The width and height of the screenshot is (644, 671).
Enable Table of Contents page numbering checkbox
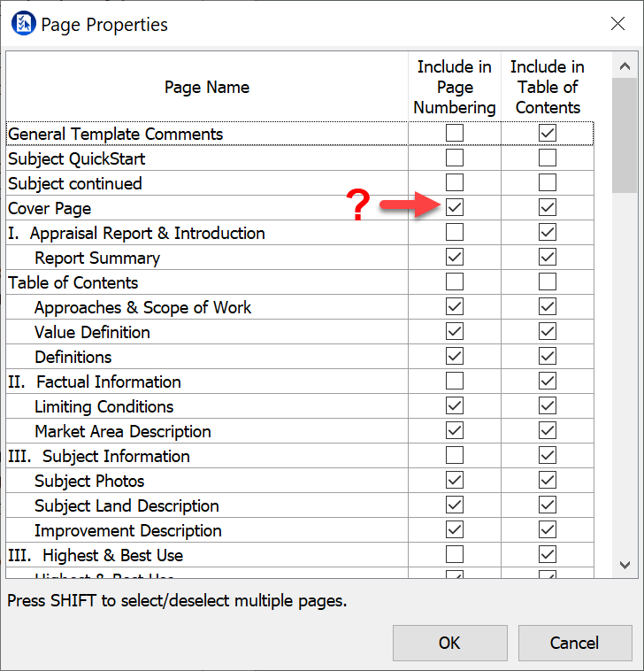[455, 282]
